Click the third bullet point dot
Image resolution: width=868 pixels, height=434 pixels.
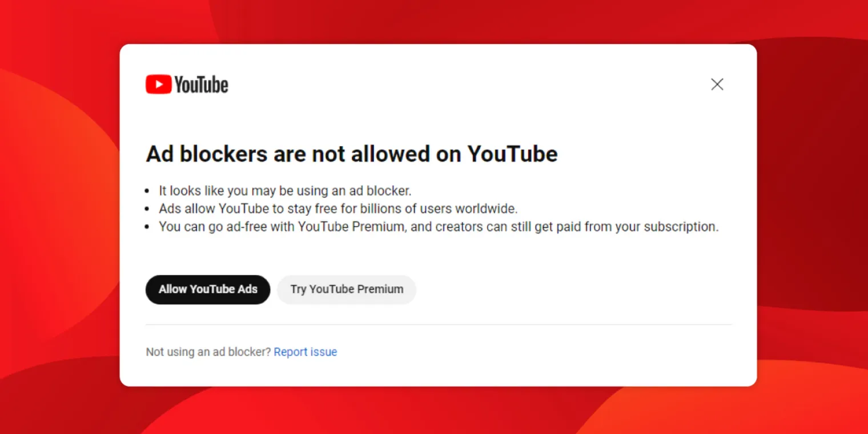tap(147, 227)
